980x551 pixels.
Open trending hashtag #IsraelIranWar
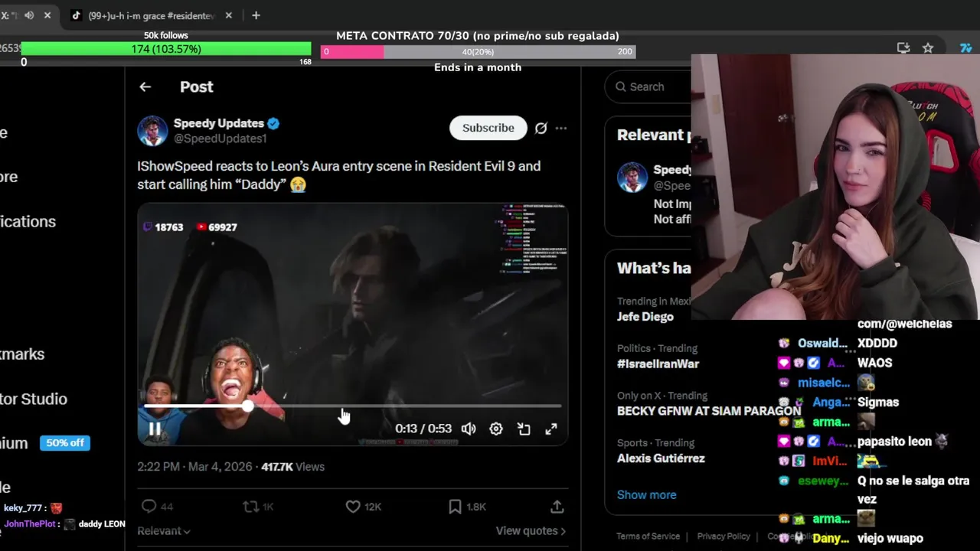pyautogui.click(x=658, y=364)
